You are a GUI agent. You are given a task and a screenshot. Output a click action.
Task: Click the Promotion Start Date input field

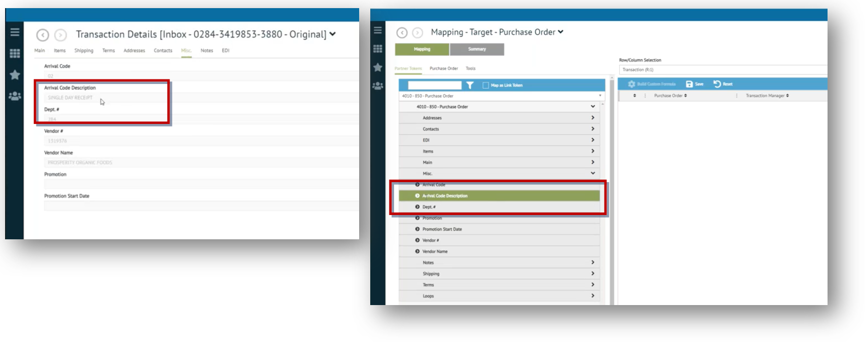(x=201, y=206)
